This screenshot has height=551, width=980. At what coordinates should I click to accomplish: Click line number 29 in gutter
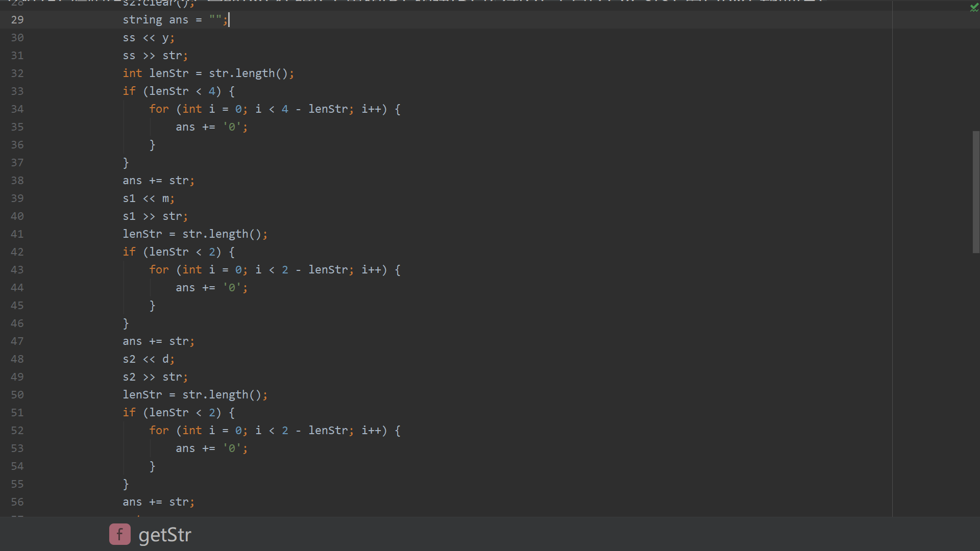[17, 19]
